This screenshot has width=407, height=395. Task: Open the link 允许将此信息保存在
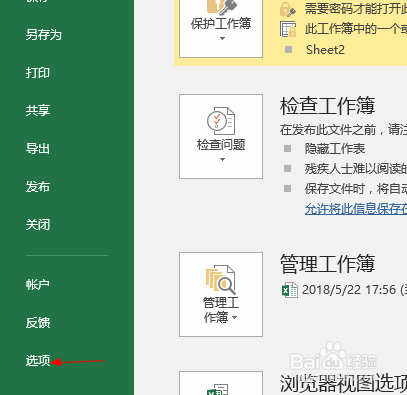click(356, 209)
